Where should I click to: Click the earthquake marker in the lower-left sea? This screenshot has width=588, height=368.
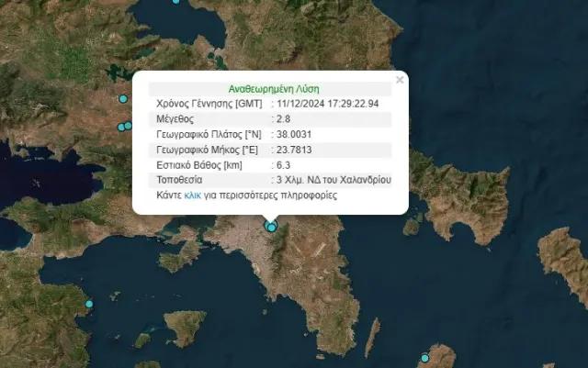(x=89, y=304)
